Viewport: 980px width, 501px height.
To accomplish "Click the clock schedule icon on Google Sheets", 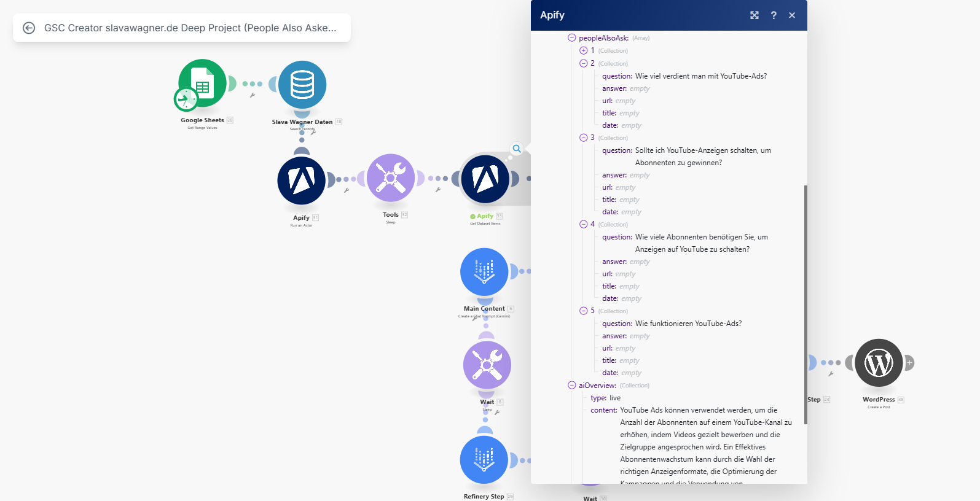I will pos(186,99).
